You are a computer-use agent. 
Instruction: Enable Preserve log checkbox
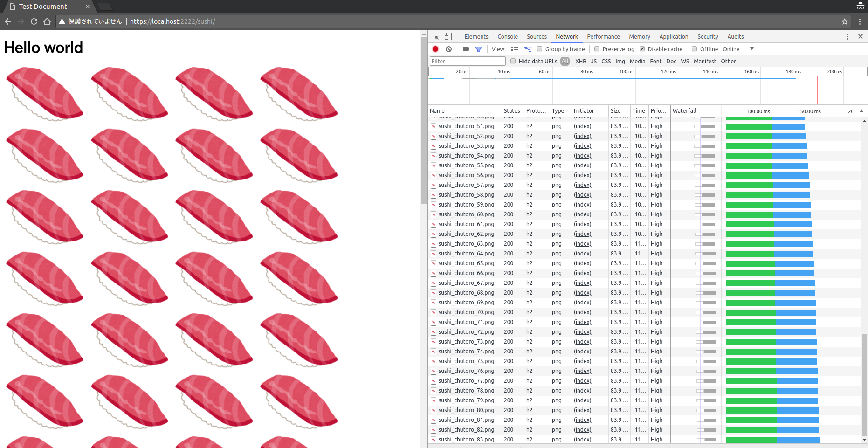597,49
